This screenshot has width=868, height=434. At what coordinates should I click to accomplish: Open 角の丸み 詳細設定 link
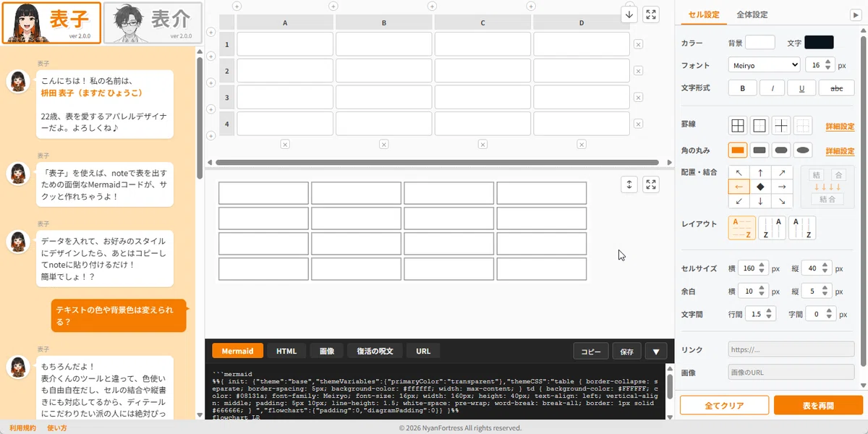pos(840,151)
